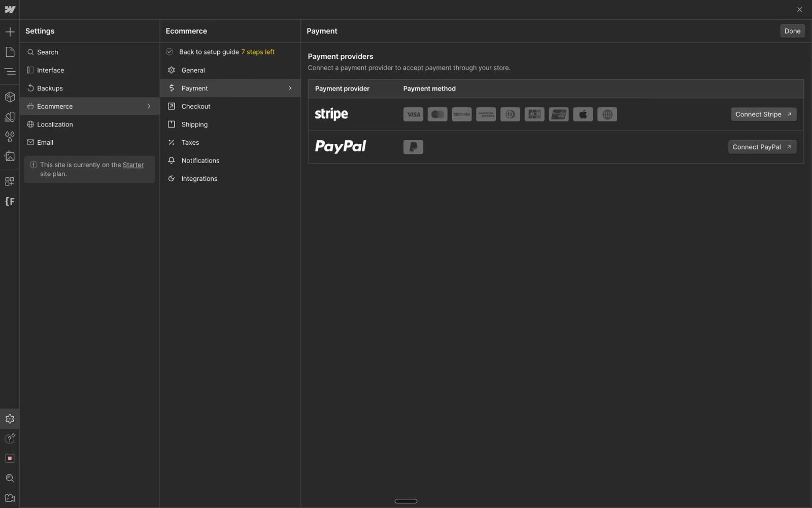Open Taxes settings
The width and height of the screenshot is (812, 508).
[230, 143]
